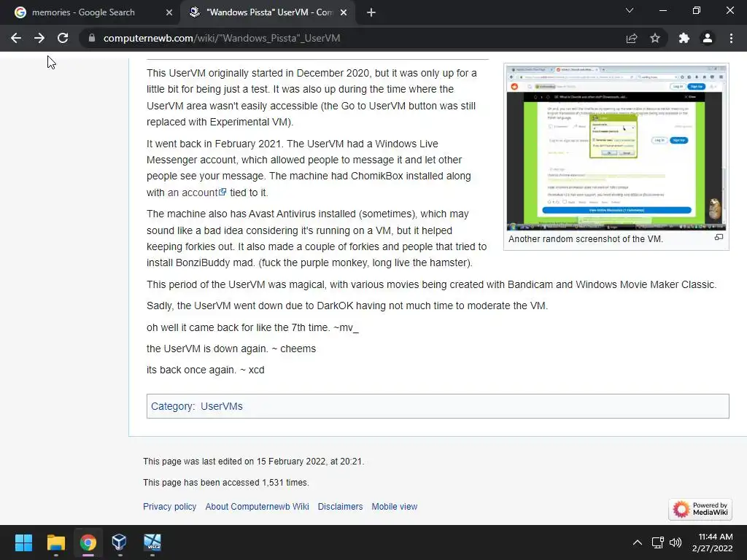
Task: Click the Powered by MediaWiki badge
Action: (700, 509)
